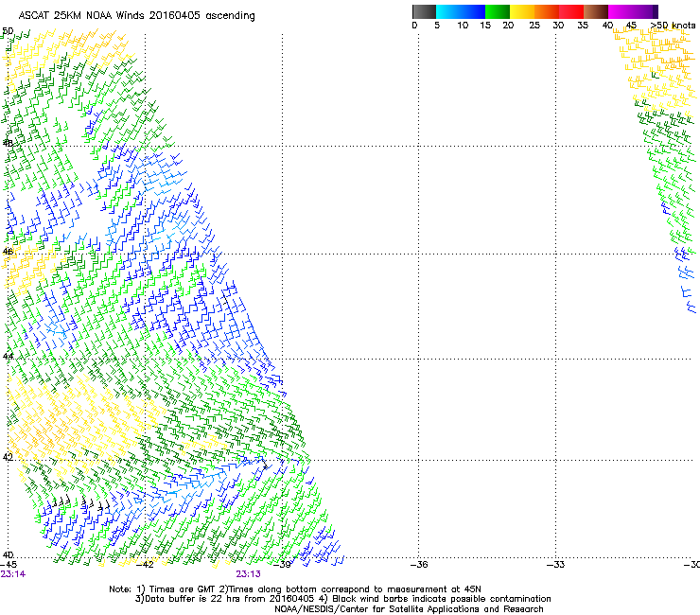
Task: Click the '25' label under the color scale
Action: pyautogui.click(x=534, y=26)
